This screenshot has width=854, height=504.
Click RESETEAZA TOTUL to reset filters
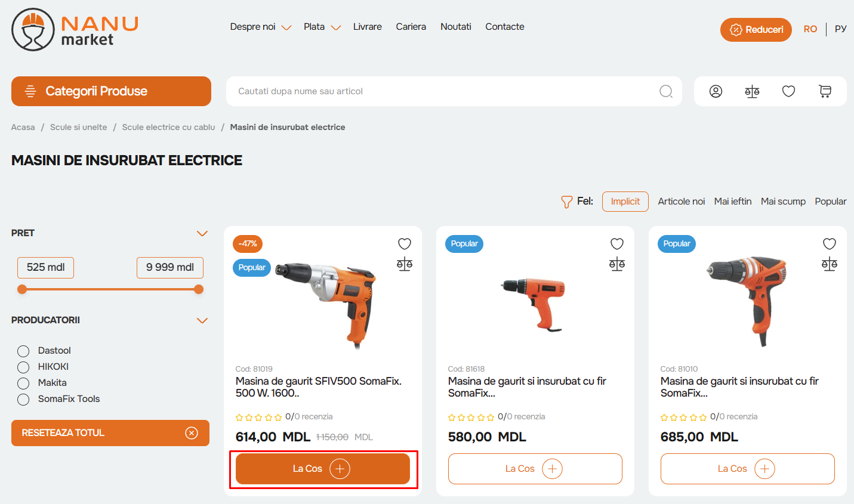point(110,433)
